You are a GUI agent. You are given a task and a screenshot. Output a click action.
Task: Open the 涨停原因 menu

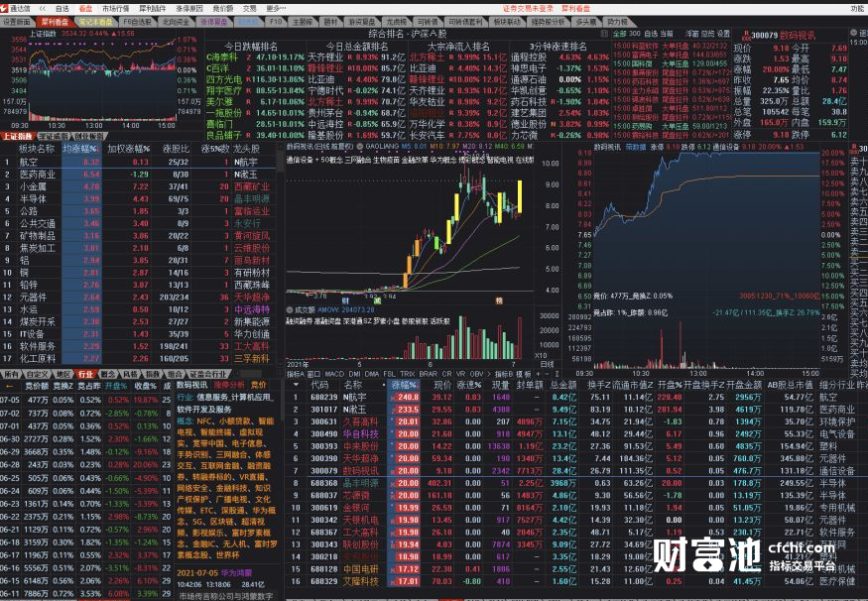click(x=189, y=9)
